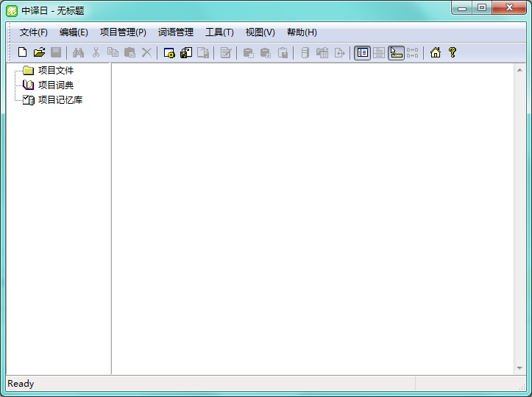Click the Home house icon
The height and width of the screenshot is (397, 532).
(436, 52)
